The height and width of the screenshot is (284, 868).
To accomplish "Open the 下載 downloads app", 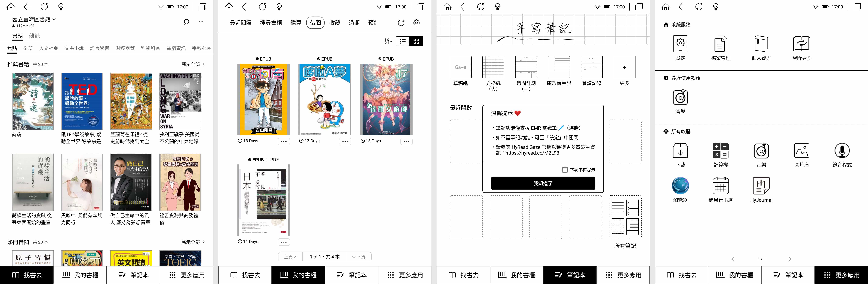I will (680, 155).
